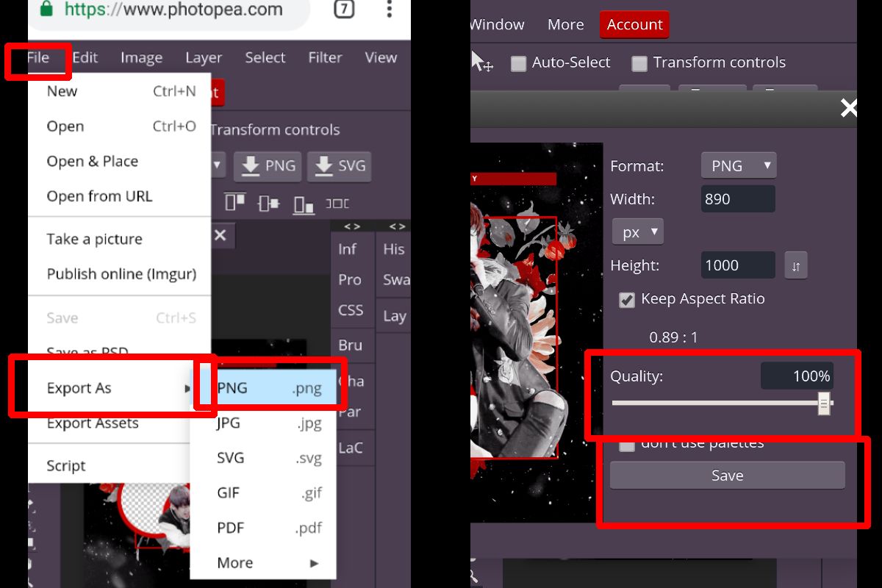882x588 pixels.
Task: Open the Inf panel tab
Action: click(348, 249)
